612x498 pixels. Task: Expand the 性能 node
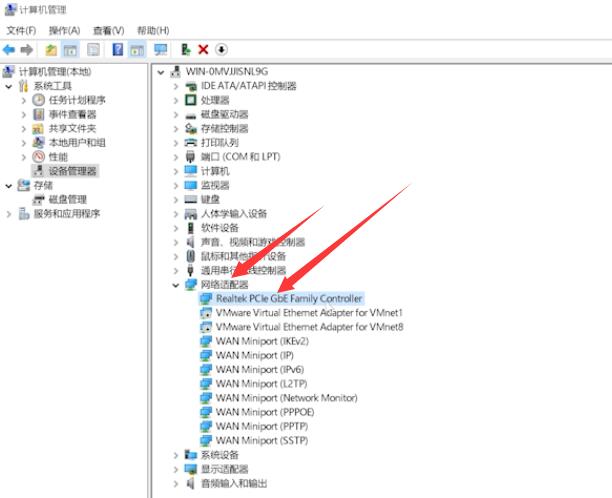[x=23, y=157]
